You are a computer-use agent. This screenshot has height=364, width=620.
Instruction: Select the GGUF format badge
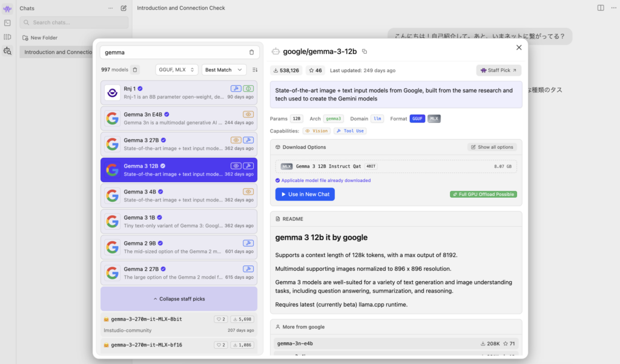417,119
